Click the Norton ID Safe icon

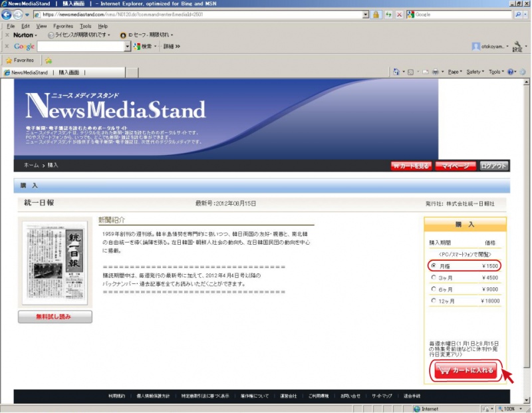[x=123, y=35]
